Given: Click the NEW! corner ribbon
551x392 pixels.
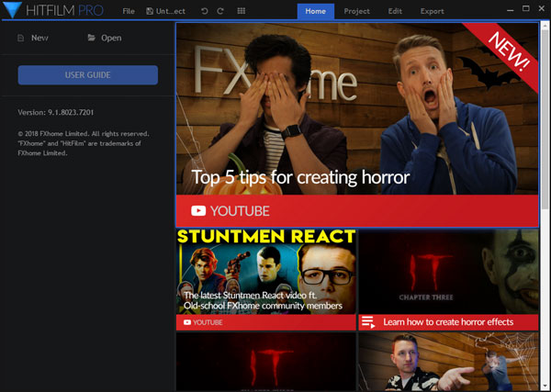Looking at the screenshot, I should click(508, 50).
